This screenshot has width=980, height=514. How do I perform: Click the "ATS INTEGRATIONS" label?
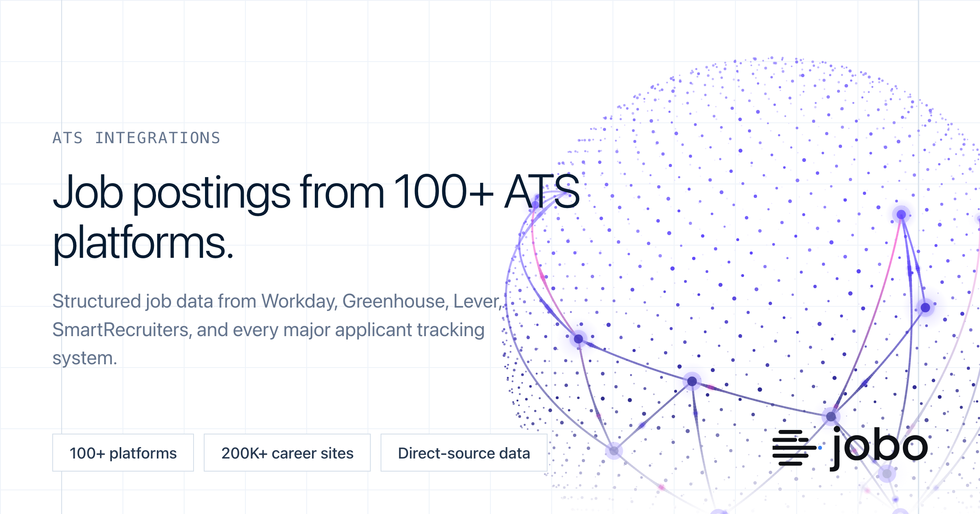[x=136, y=138]
